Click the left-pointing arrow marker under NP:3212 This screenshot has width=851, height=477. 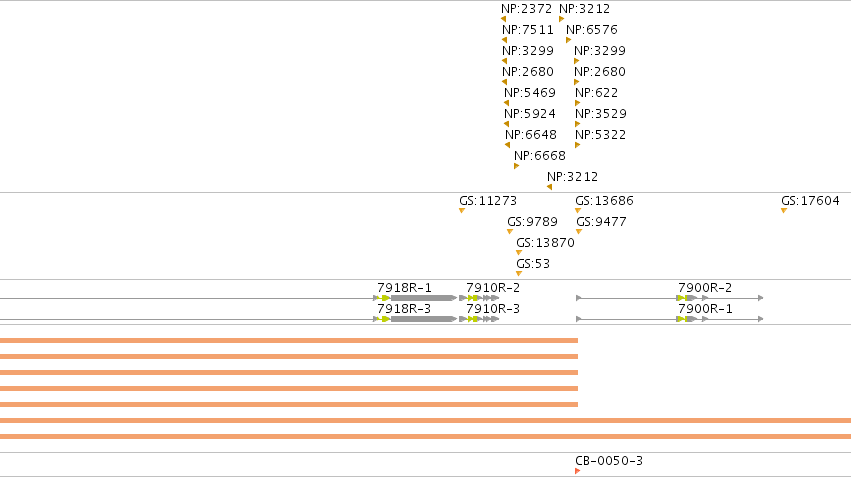click(549, 187)
